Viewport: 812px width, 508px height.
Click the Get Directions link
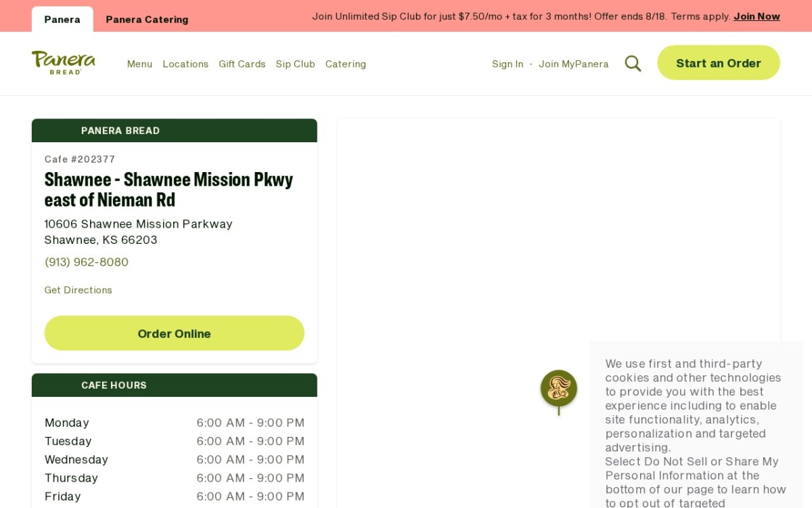click(78, 290)
